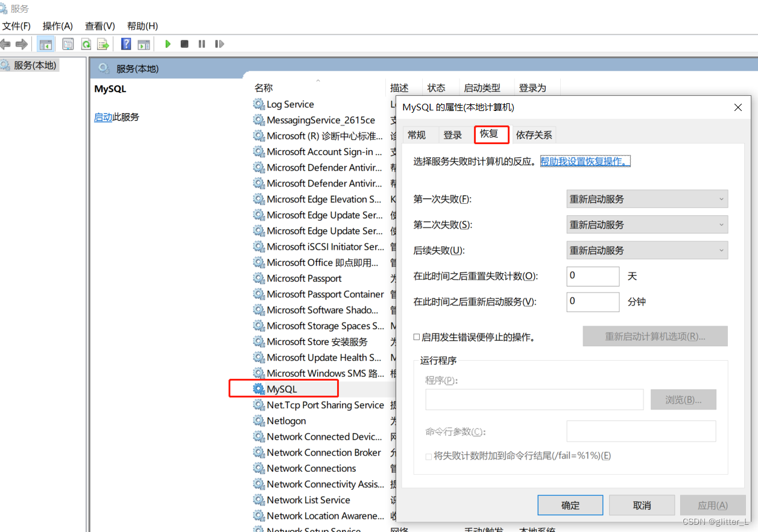Switch to the 依存关系 tab
The height and width of the screenshot is (532, 758).
point(534,135)
